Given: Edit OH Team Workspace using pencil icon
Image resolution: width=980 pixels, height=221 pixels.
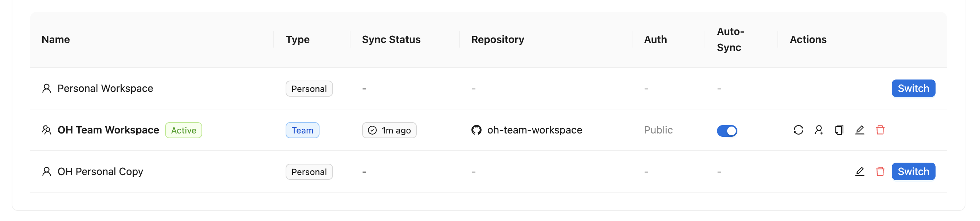Looking at the screenshot, I should pos(860,130).
